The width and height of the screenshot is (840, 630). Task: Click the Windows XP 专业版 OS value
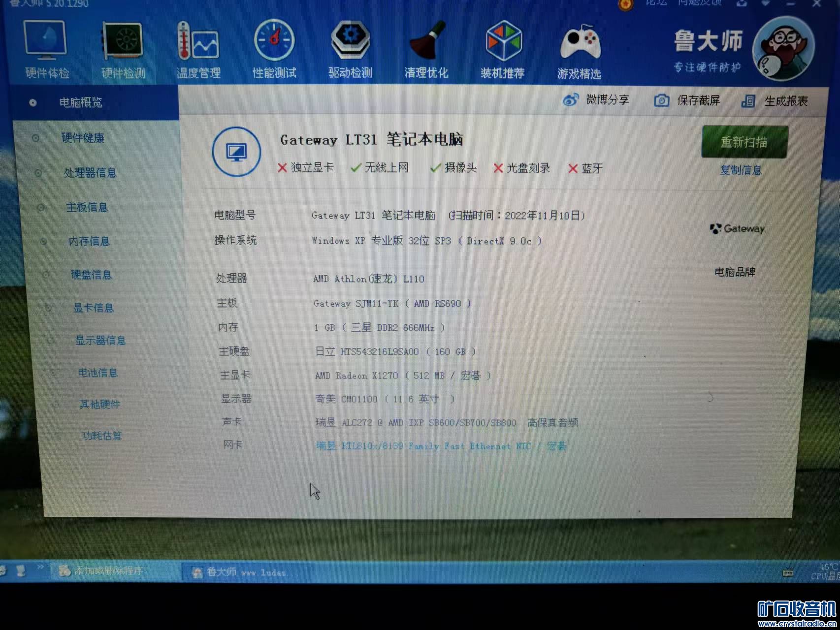click(x=426, y=241)
